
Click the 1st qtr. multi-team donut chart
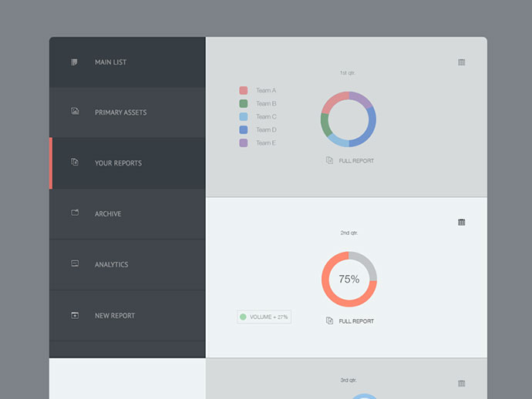point(348,119)
